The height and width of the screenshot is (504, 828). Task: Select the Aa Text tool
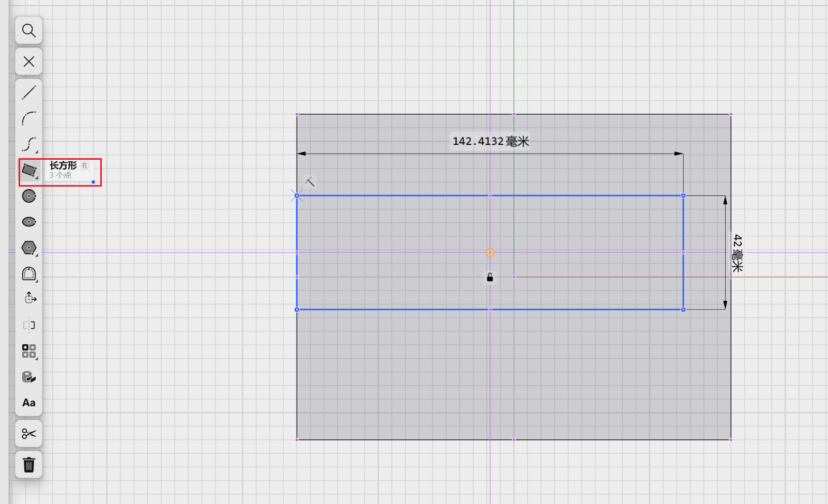pos(29,403)
